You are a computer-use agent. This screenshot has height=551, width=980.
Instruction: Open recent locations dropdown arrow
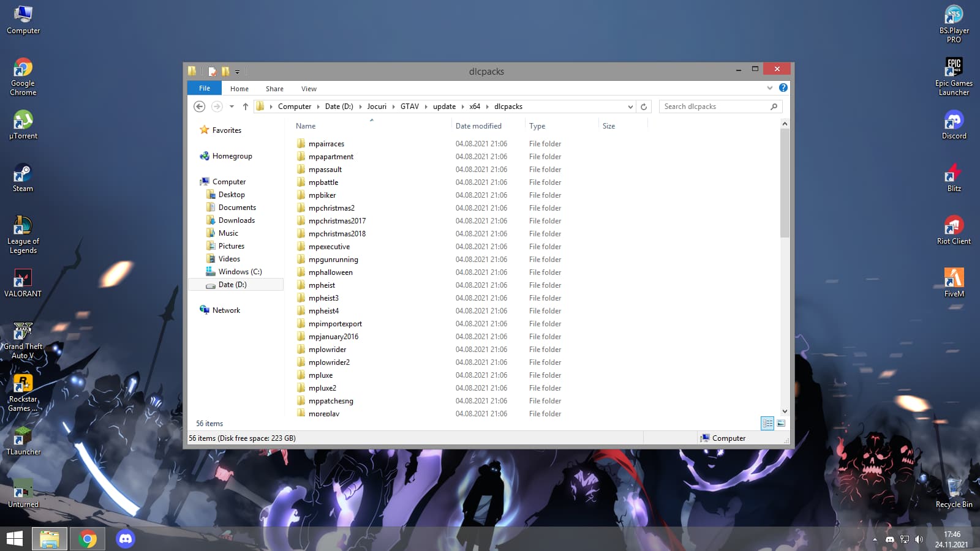[232, 107]
